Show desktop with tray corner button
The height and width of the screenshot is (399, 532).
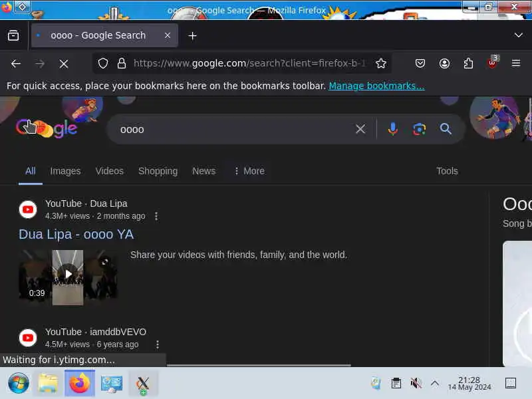pos(510,384)
